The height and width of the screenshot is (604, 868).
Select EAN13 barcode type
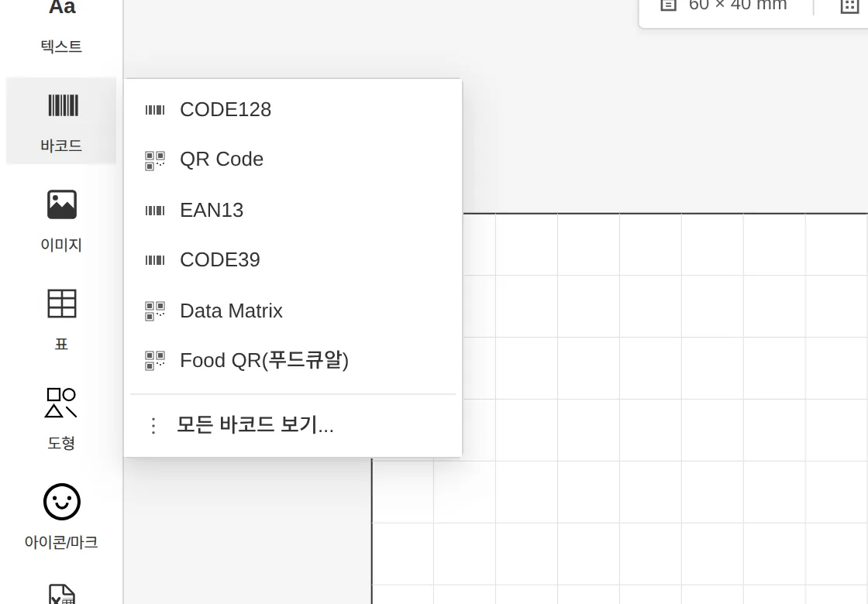pos(293,210)
